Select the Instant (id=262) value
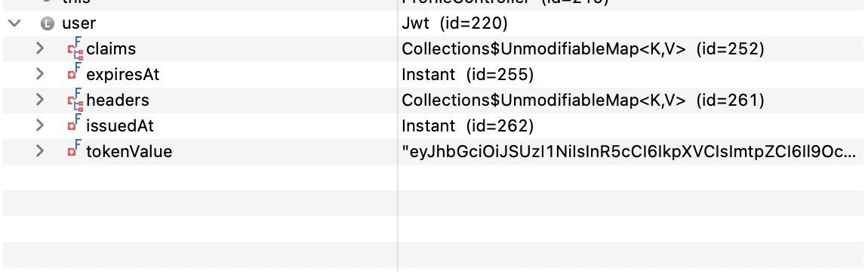868x272 pixels. tap(468, 125)
